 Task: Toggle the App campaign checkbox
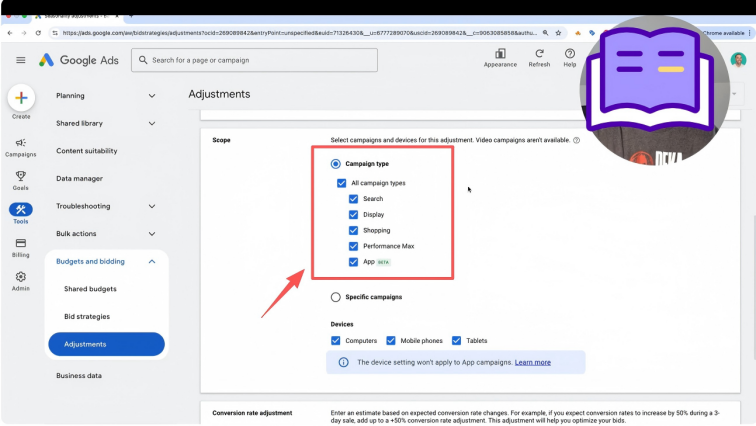(x=353, y=262)
